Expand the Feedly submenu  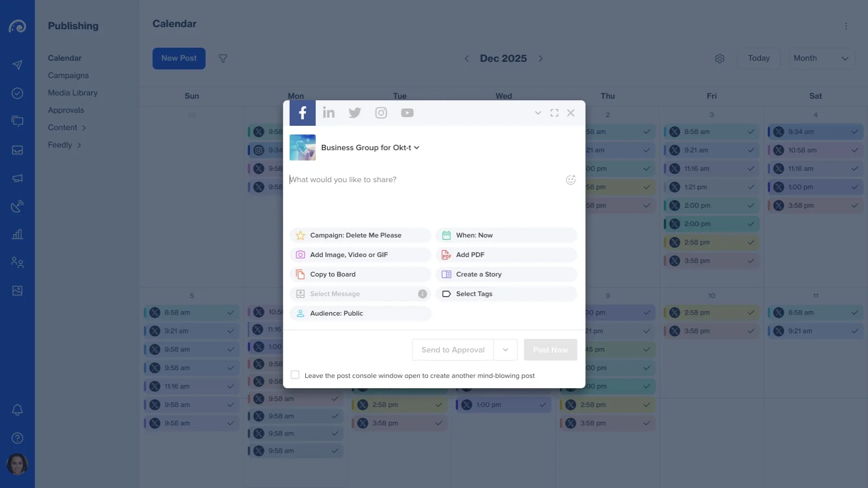pyautogui.click(x=65, y=145)
